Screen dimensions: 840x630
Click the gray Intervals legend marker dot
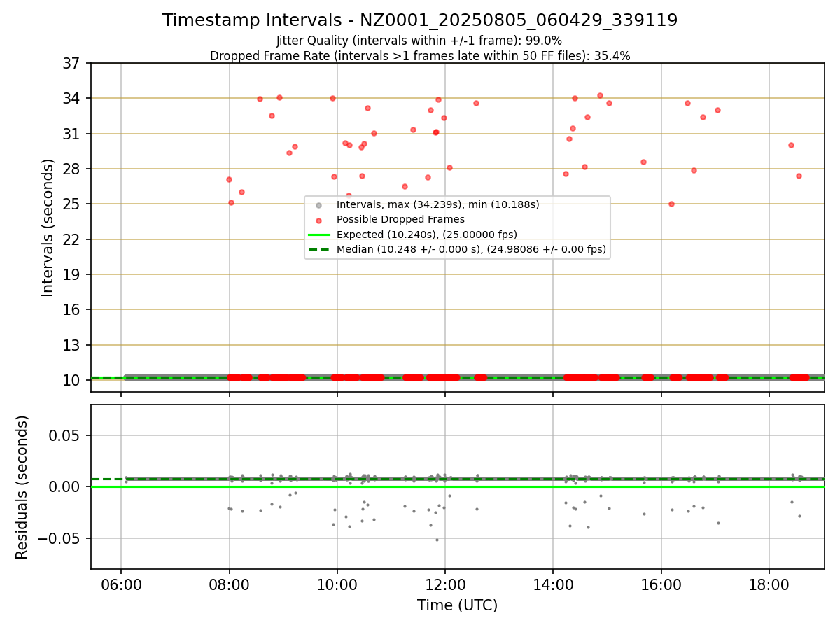(x=318, y=205)
